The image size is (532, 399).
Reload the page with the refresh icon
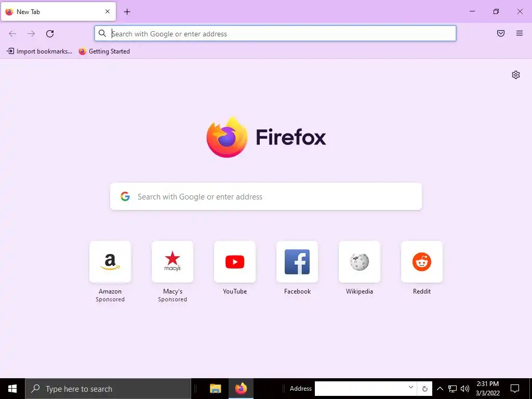coord(50,34)
